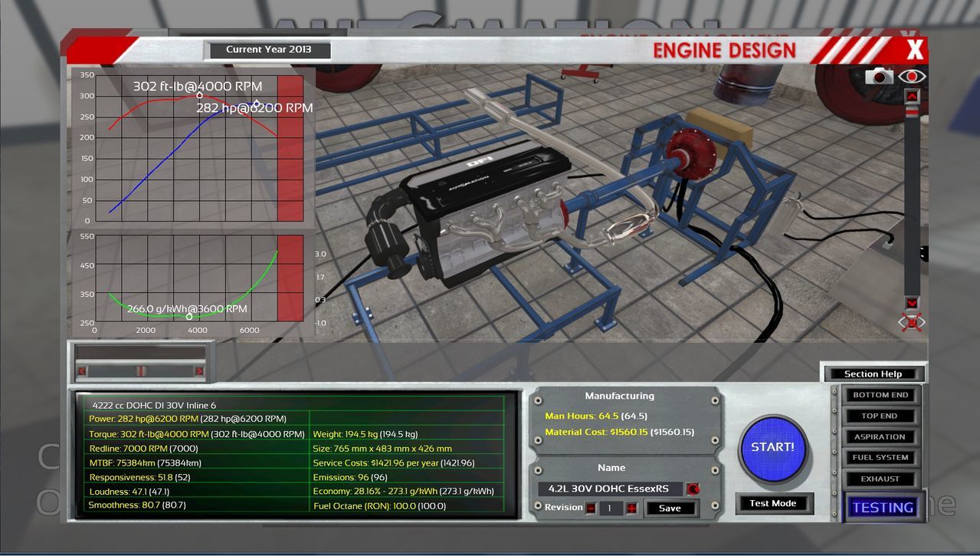Image resolution: width=980 pixels, height=556 pixels.
Task: Click the Power 282 hp stat row
Action: click(x=188, y=419)
